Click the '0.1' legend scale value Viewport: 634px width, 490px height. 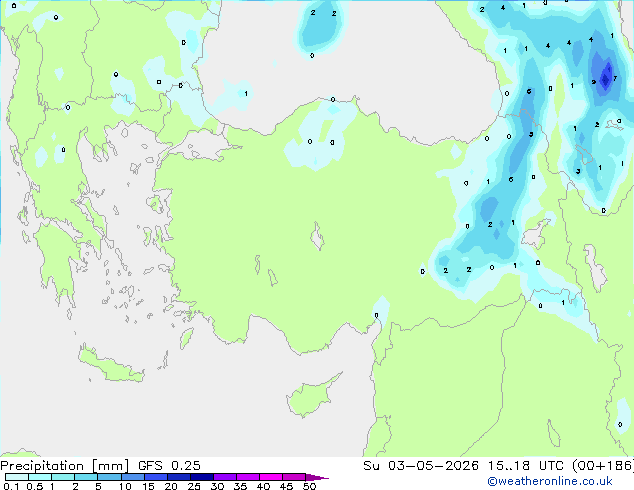point(11,486)
